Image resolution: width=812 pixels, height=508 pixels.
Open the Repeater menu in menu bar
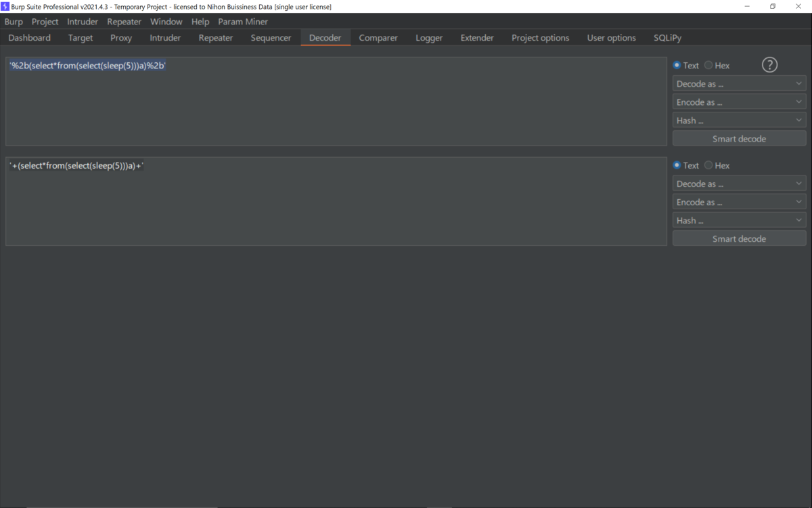pyautogui.click(x=124, y=22)
